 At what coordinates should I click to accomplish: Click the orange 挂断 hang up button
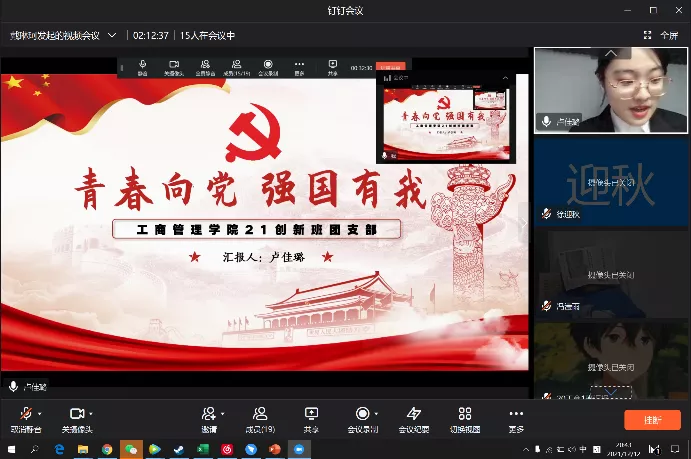point(652,420)
